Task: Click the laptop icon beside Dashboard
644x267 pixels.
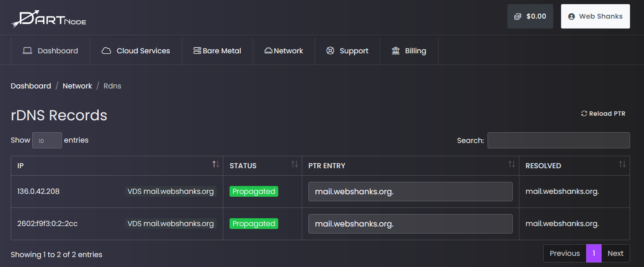Action: pos(27,51)
